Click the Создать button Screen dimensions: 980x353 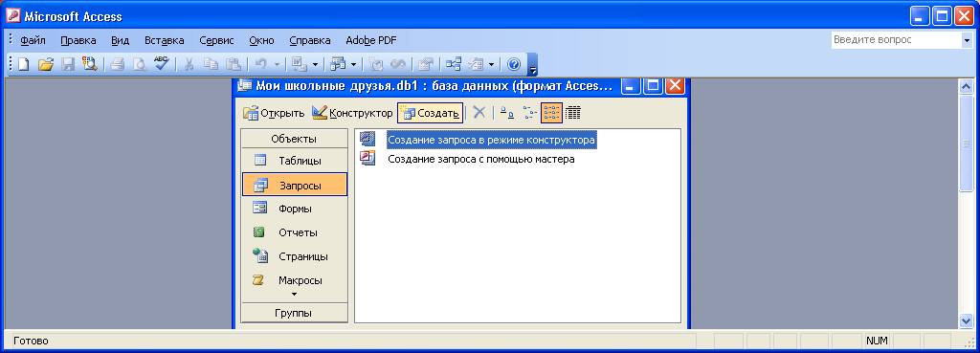tap(430, 113)
